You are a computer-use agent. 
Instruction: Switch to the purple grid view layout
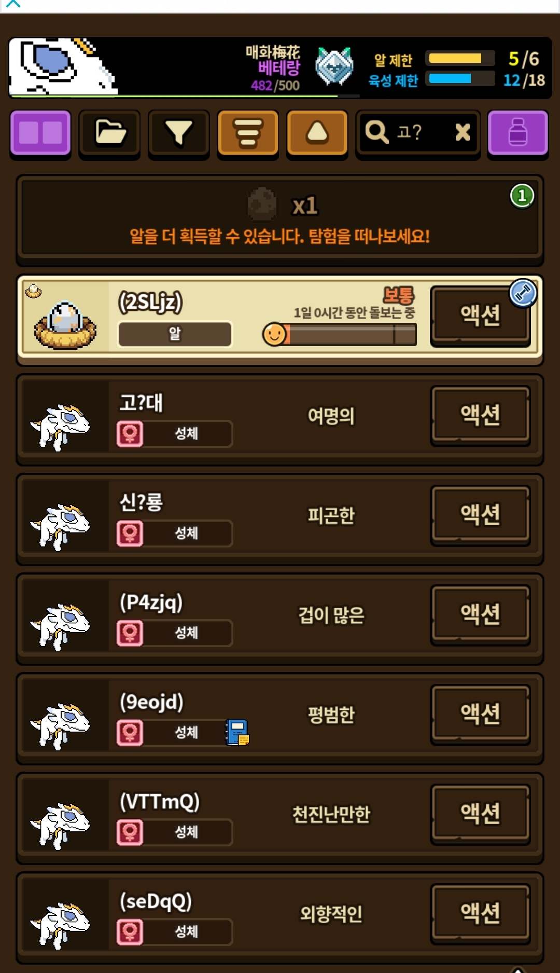40,133
